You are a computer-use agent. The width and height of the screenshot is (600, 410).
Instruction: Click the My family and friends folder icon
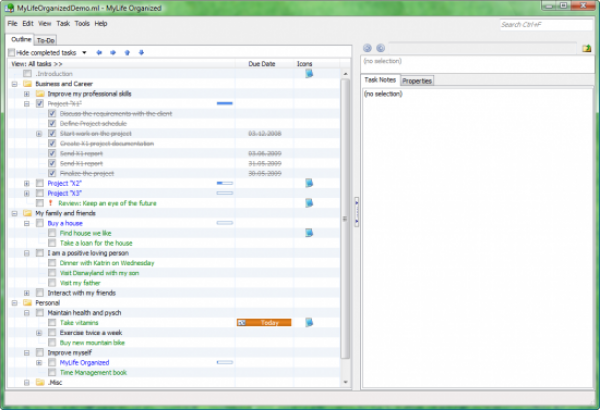click(x=28, y=213)
